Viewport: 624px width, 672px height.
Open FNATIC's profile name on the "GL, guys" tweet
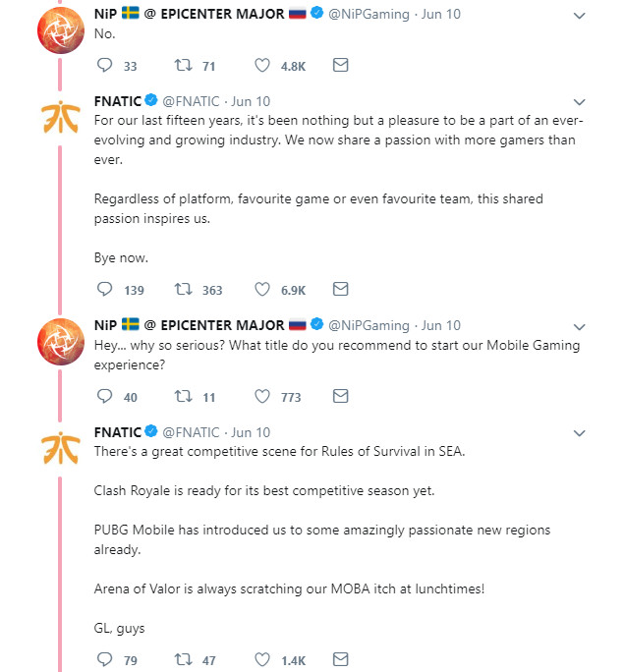pyautogui.click(x=118, y=432)
